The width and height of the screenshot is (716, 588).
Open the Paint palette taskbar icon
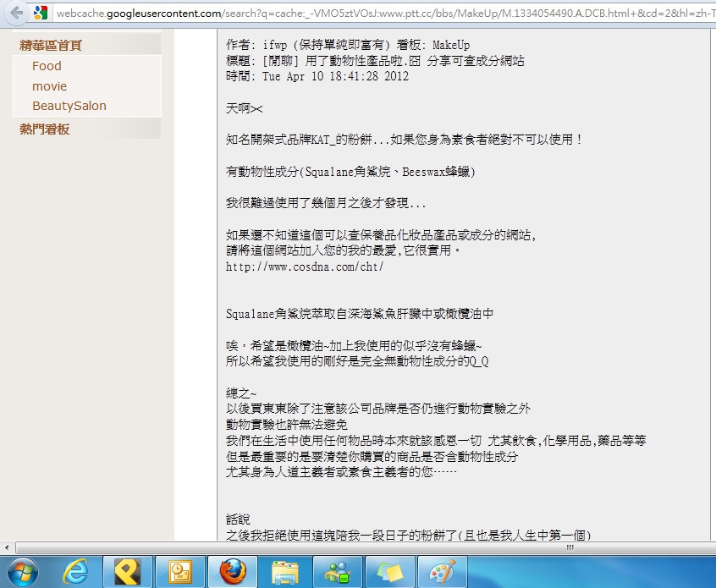(x=443, y=572)
